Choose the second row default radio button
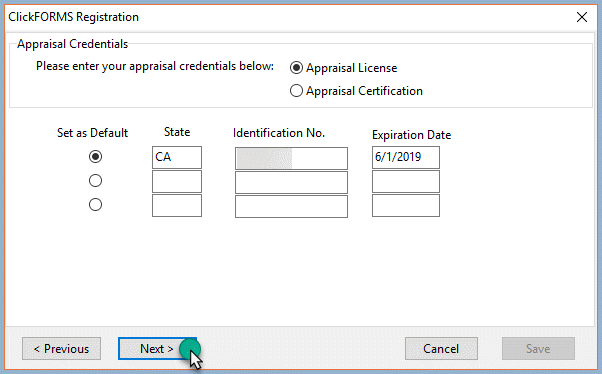The width and height of the screenshot is (602, 374). pos(95,180)
